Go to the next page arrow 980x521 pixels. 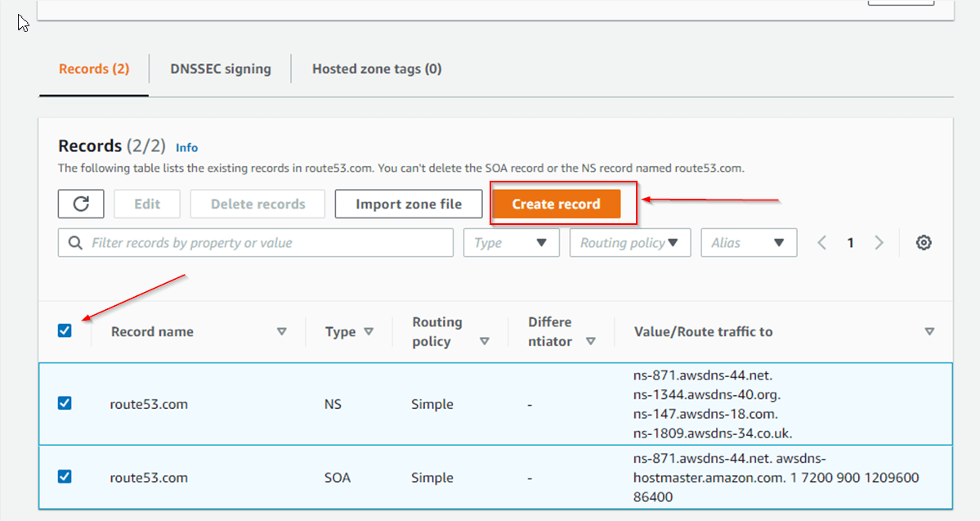pyautogui.click(x=879, y=243)
